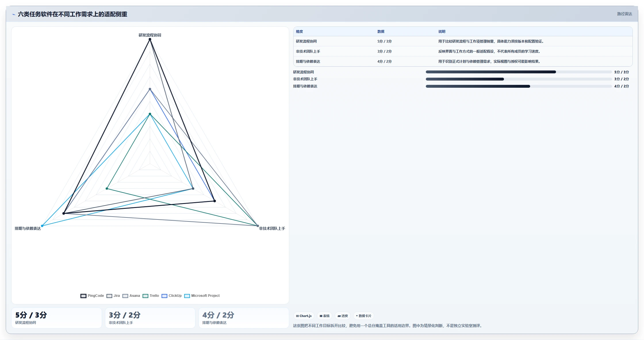This screenshot has width=644, height=340.
Task: Click the description starting 用于比较研发流程
Action: (x=491, y=41)
